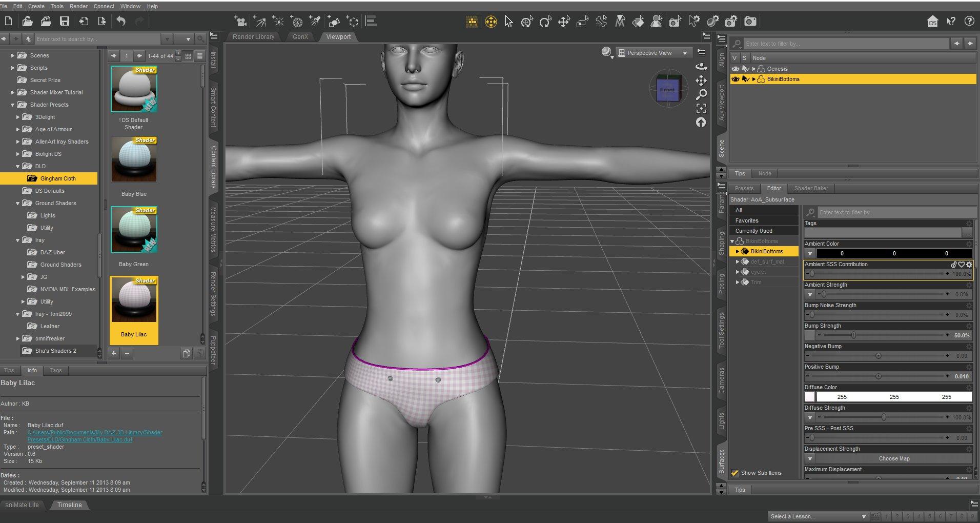Open Displacement Strength map dropdown arrow

[x=809, y=458]
